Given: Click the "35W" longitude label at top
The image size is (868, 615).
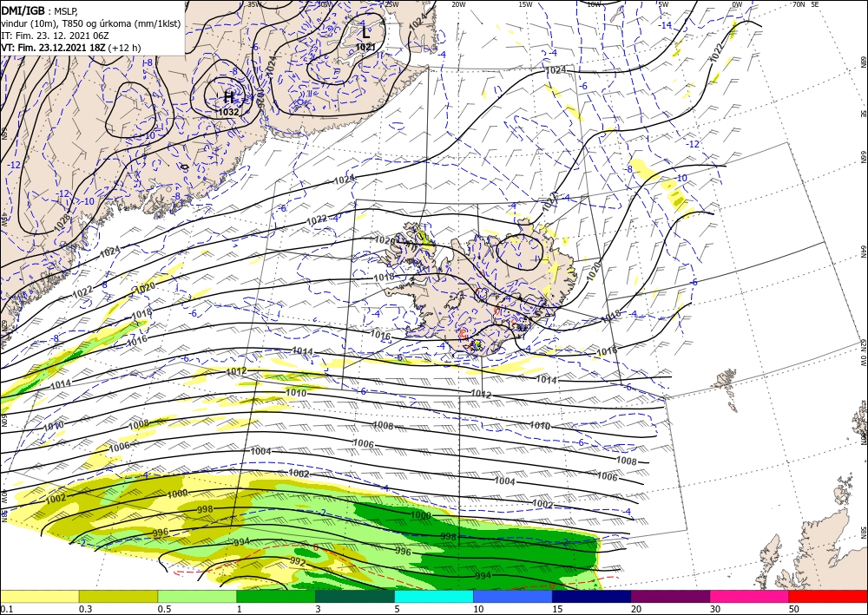Looking at the screenshot, I should click(x=254, y=4).
